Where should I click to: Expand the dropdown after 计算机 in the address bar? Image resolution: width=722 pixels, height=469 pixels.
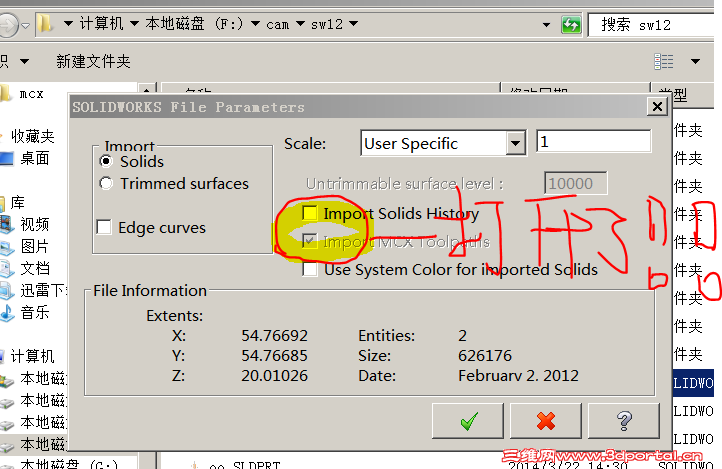[134, 23]
